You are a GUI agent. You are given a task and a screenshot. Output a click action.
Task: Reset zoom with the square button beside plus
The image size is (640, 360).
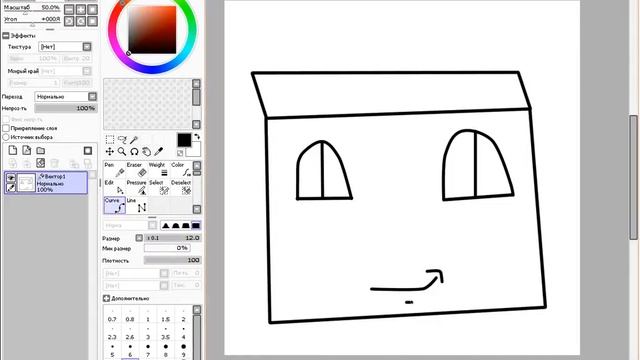(x=93, y=9)
